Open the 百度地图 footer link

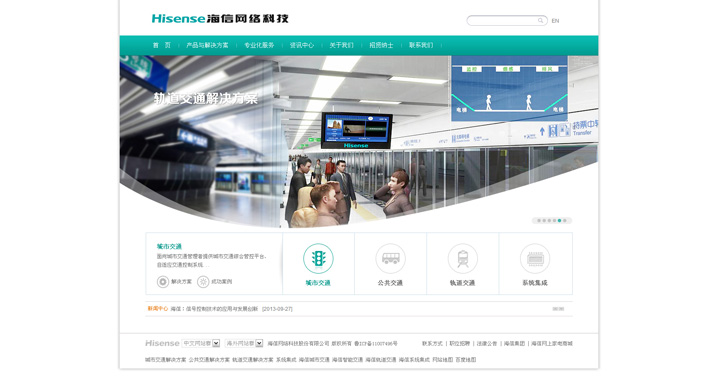(466, 360)
